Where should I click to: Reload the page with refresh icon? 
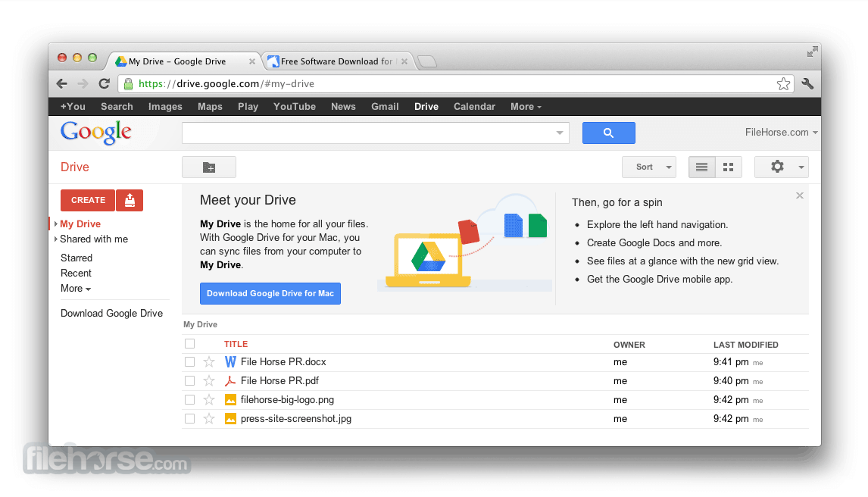coord(104,83)
